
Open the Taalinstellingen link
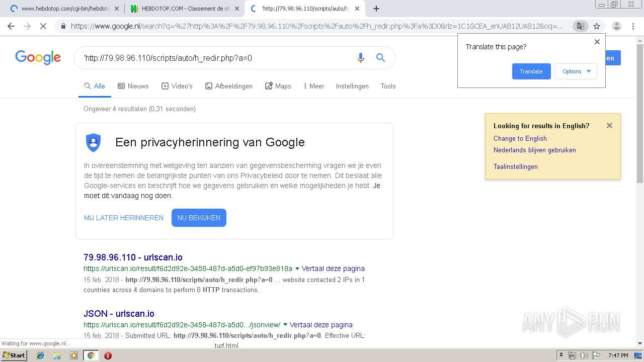pyautogui.click(x=516, y=166)
